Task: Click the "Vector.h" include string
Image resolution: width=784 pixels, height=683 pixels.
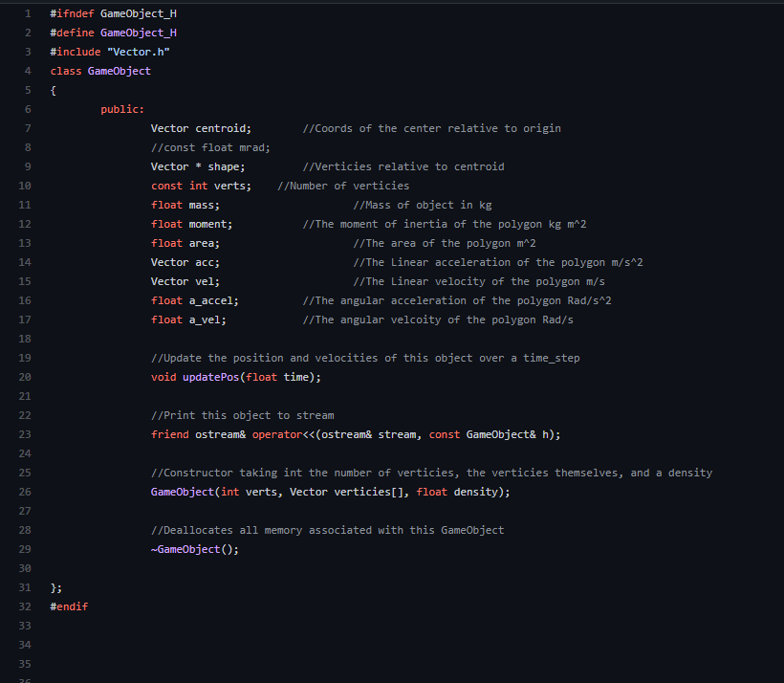Action: (x=139, y=52)
